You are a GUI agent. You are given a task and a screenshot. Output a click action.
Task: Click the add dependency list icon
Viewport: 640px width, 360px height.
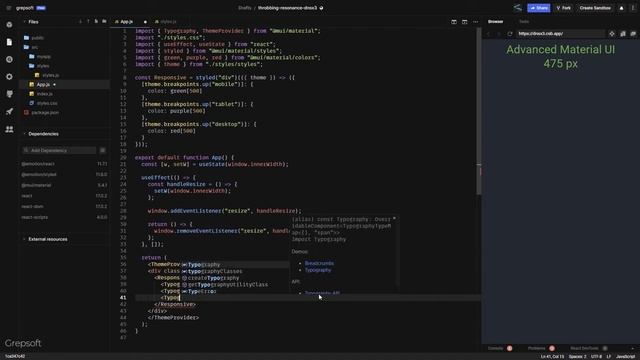(x=102, y=151)
